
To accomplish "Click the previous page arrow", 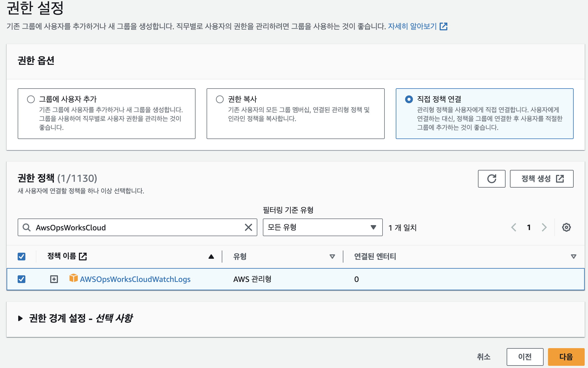I will 514,227.
